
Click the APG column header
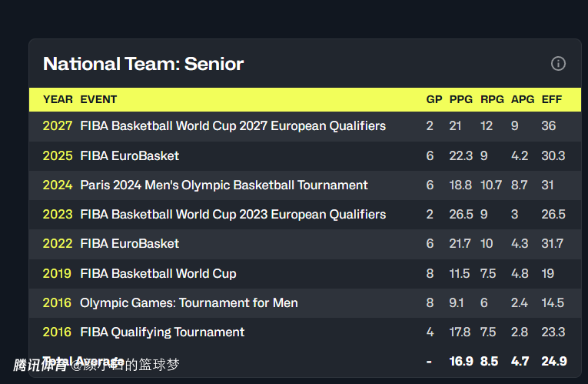523,99
